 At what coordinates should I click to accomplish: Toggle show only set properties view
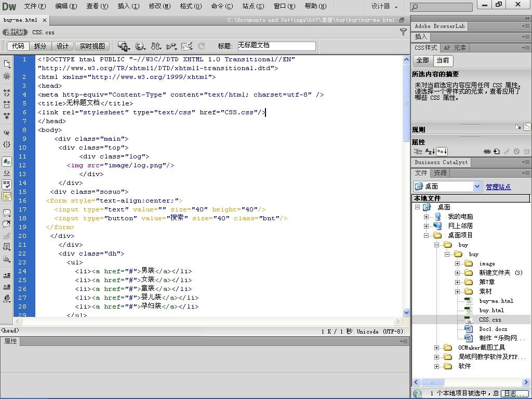click(442, 152)
